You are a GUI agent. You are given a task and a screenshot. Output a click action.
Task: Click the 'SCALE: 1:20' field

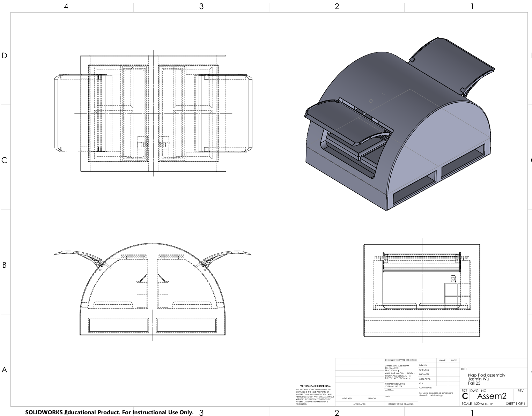pyautogui.click(x=471, y=404)
